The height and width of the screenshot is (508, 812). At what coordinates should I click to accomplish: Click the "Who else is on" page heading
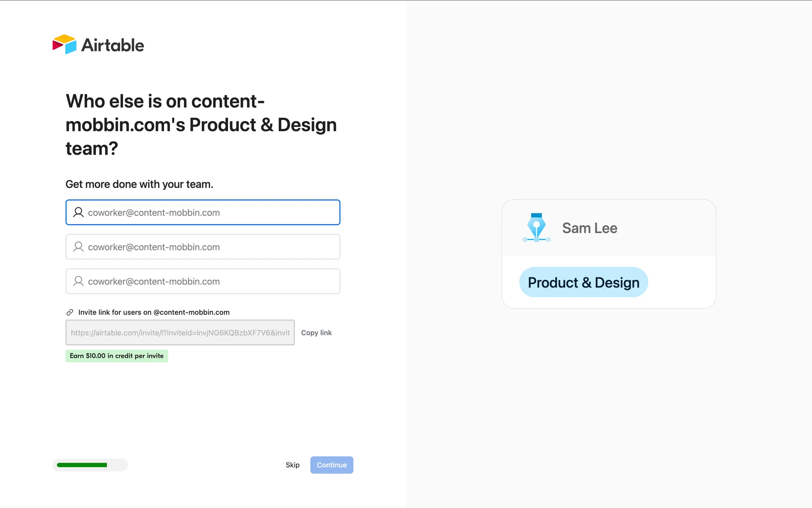pyautogui.click(x=201, y=125)
